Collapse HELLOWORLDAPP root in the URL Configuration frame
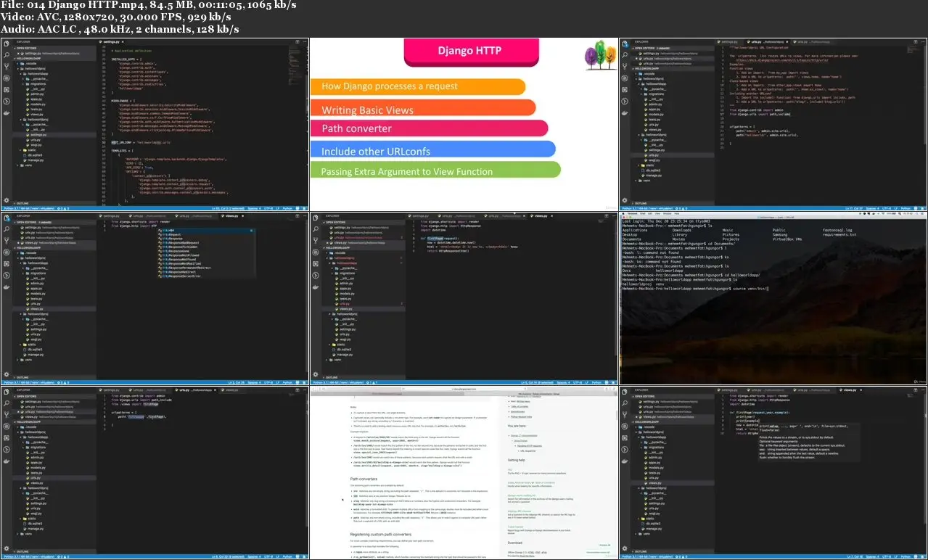Image resolution: width=928 pixels, height=560 pixels. click(x=646, y=69)
